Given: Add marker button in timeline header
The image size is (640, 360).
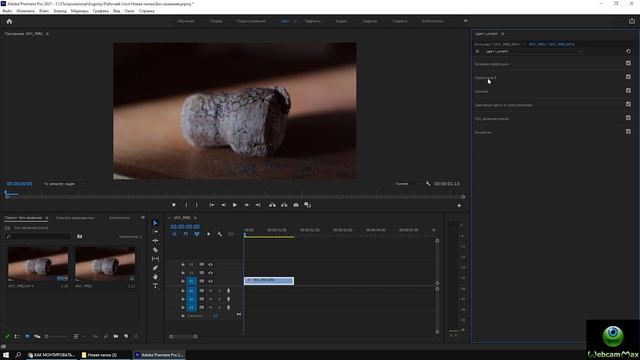Looking at the screenshot, I should (208, 234).
